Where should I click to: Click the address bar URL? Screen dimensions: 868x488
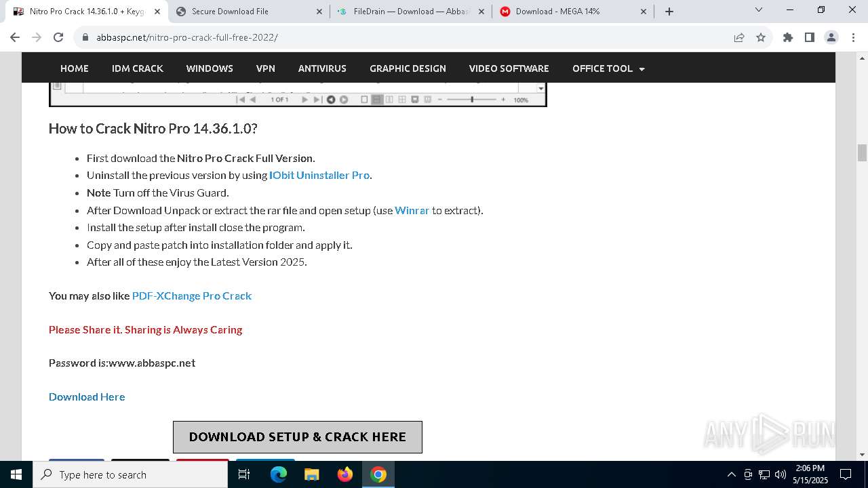[186, 37]
